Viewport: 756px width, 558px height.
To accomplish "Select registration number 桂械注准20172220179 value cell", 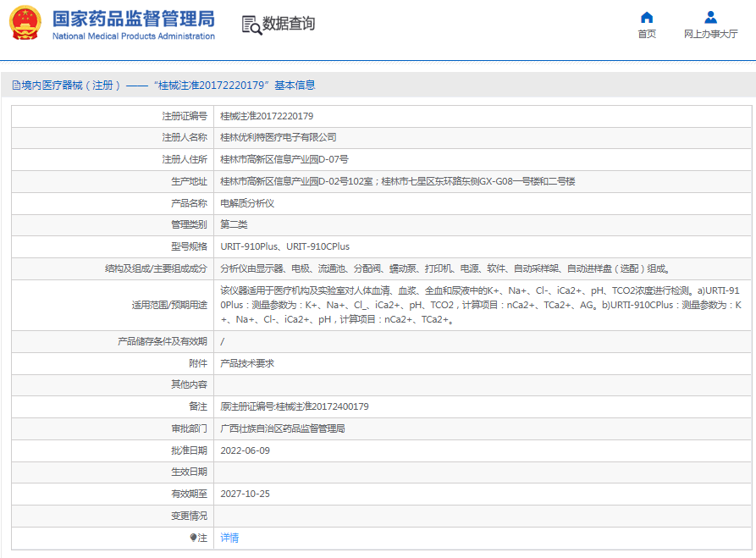I will pos(267,115).
